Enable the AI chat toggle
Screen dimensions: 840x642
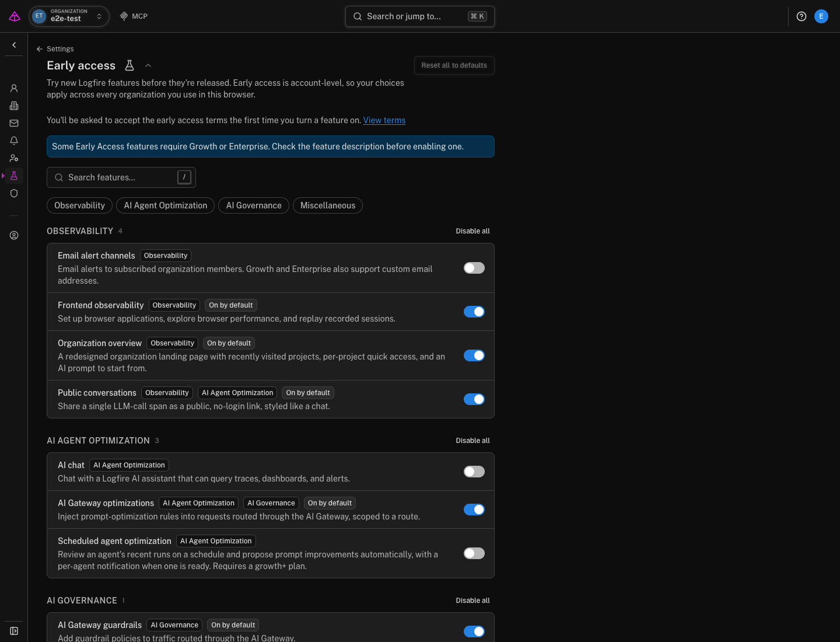click(474, 472)
